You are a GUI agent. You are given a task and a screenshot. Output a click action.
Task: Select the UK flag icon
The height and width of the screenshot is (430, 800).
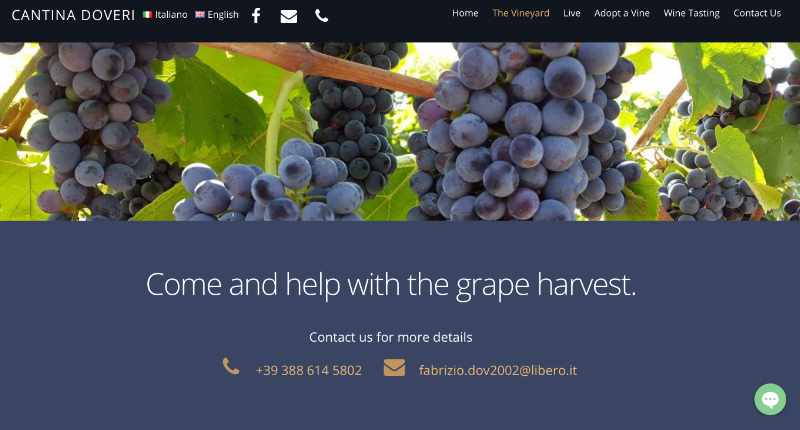point(200,15)
